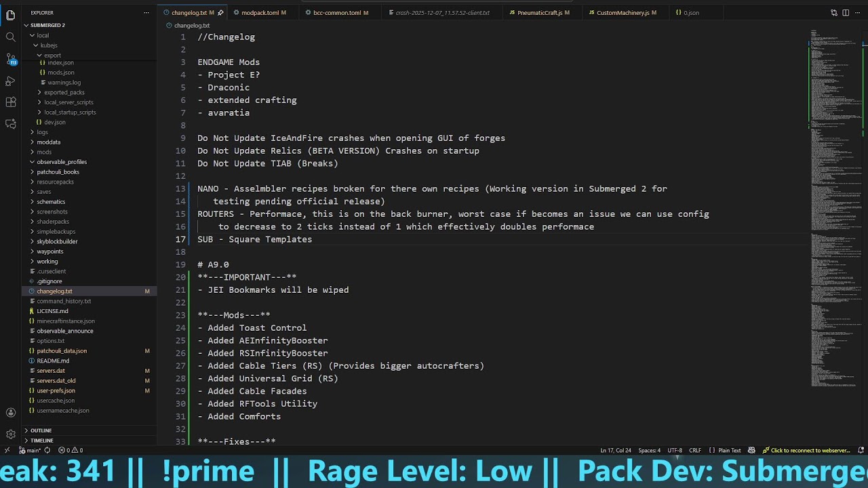Click CRLF end of line selector

695,450
